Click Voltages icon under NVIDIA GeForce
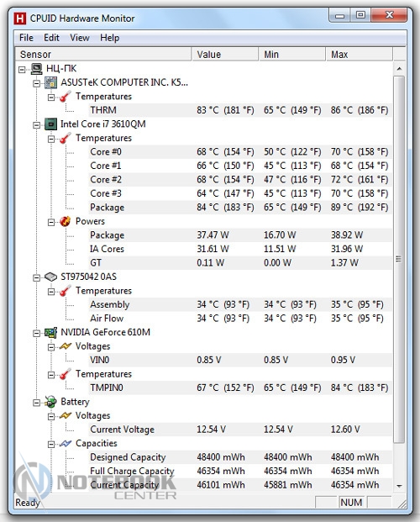The width and height of the screenshot is (420, 522). click(x=66, y=346)
